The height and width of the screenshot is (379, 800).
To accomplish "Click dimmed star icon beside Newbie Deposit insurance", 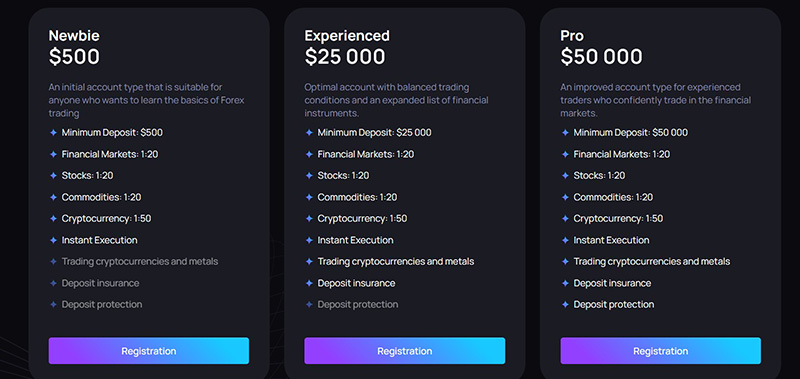I will click(53, 283).
